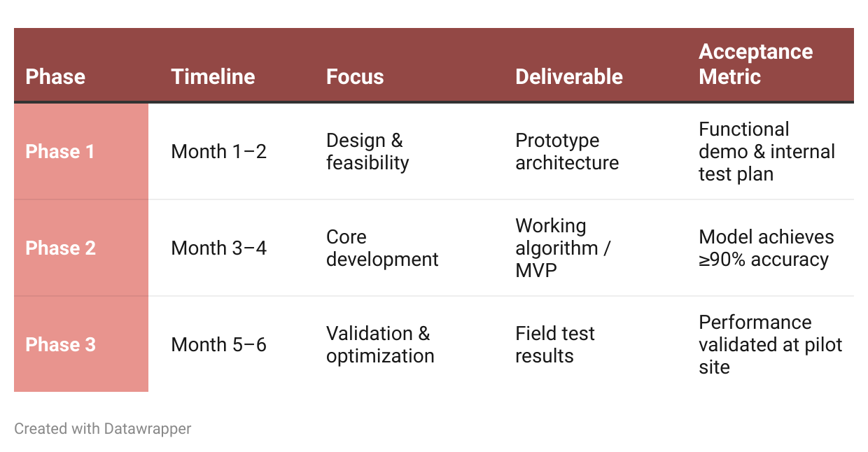This screenshot has height=452, width=868.
Task: Click the Field test results cell
Action: point(555,345)
